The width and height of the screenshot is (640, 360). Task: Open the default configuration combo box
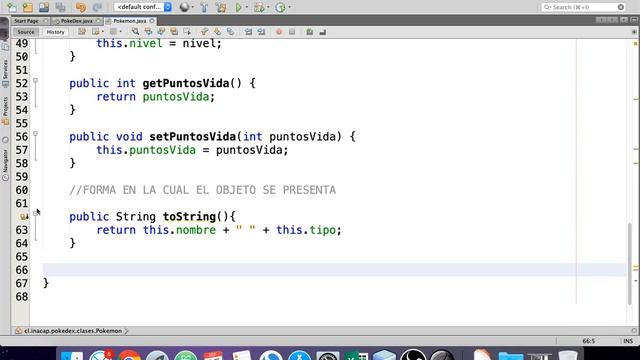[143, 7]
